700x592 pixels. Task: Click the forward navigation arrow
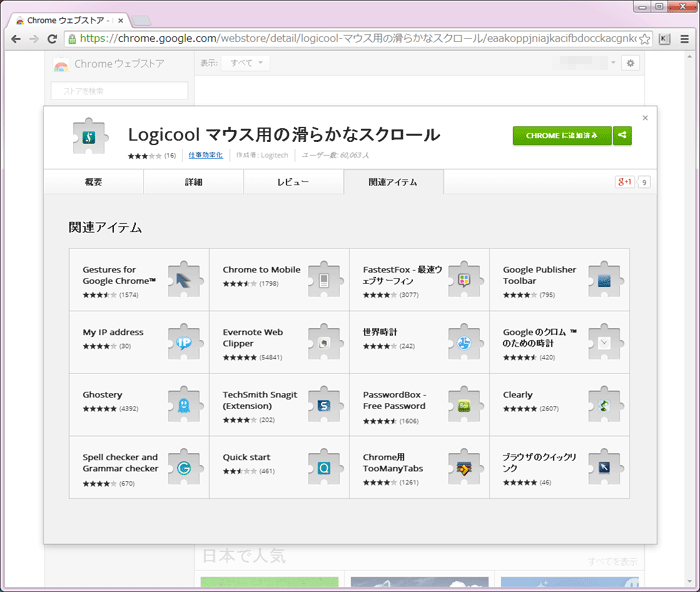[34, 39]
